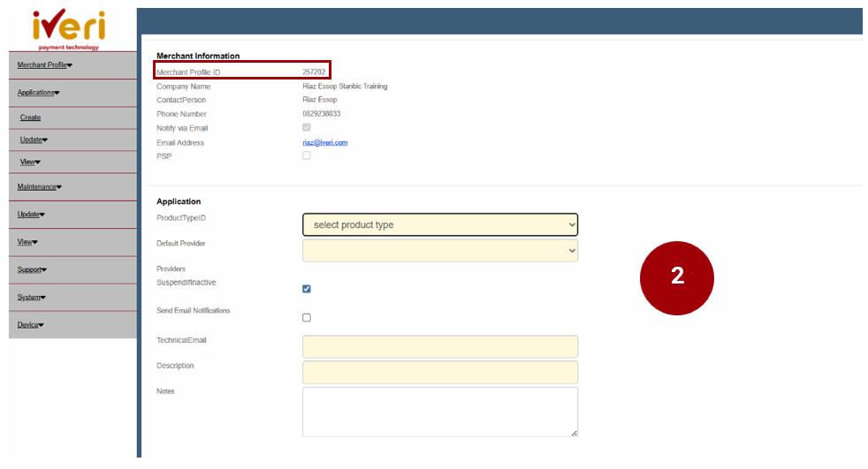
Task: Expand the System sidebar menu
Action: [x=32, y=298]
